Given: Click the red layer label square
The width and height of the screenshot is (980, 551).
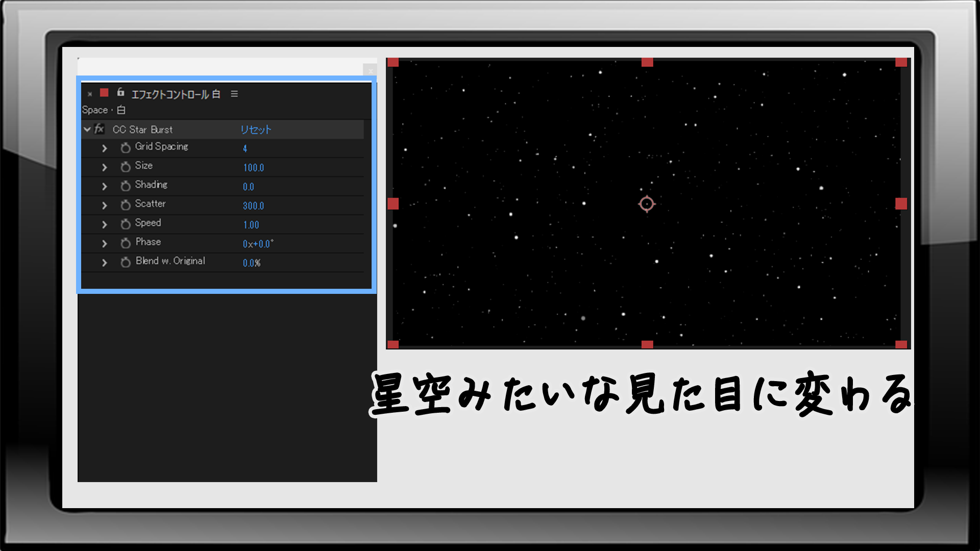Looking at the screenshot, I should (104, 93).
